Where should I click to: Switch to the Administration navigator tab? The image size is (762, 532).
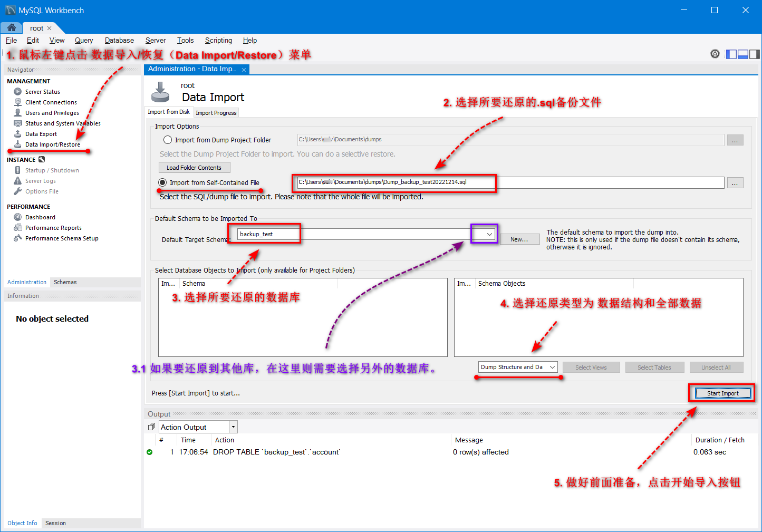click(x=27, y=282)
